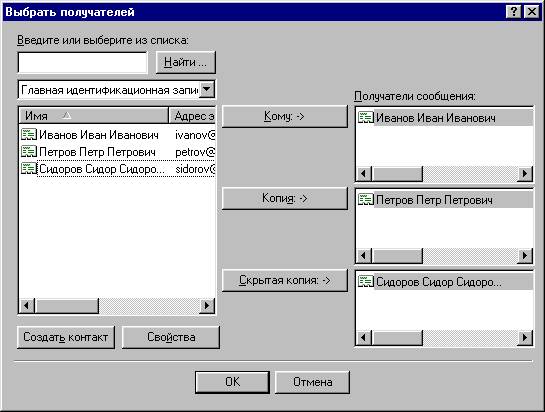Click the Петров card icon in Копия recipients box
This screenshot has width=545, height=412.
[366, 200]
